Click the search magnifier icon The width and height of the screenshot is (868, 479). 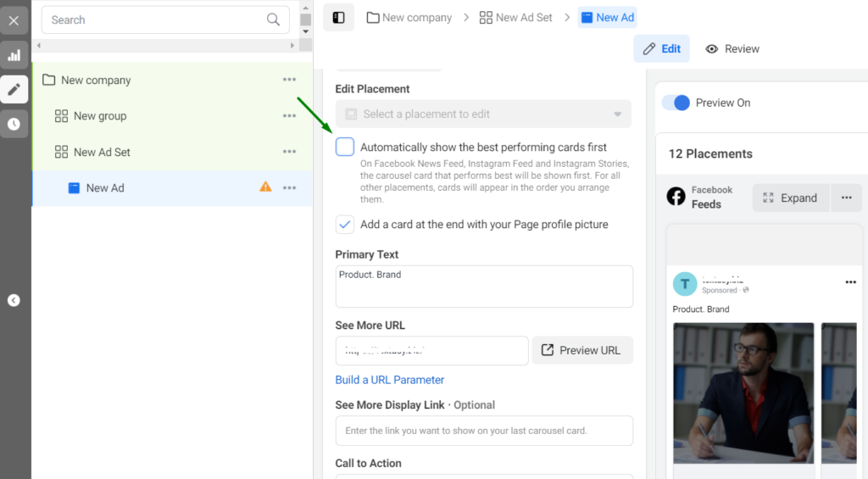pyautogui.click(x=273, y=19)
